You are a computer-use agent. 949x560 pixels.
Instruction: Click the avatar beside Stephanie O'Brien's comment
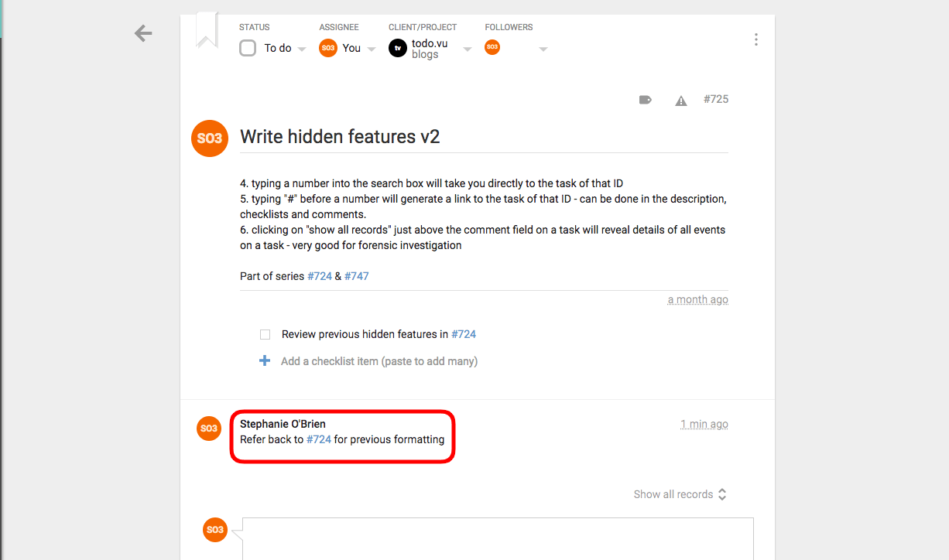coord(209,429)
